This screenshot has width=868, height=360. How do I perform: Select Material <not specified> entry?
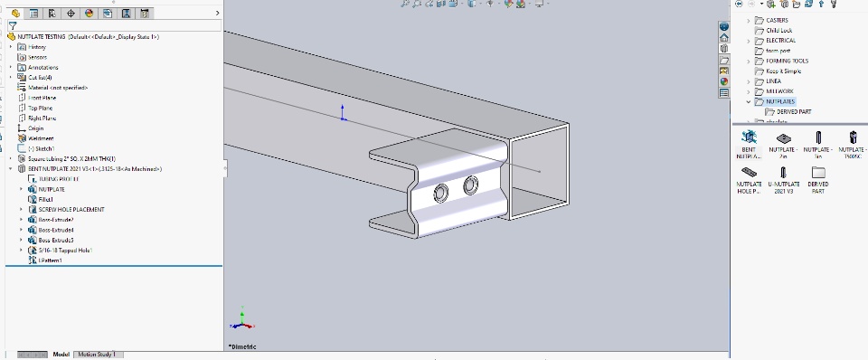52,88
